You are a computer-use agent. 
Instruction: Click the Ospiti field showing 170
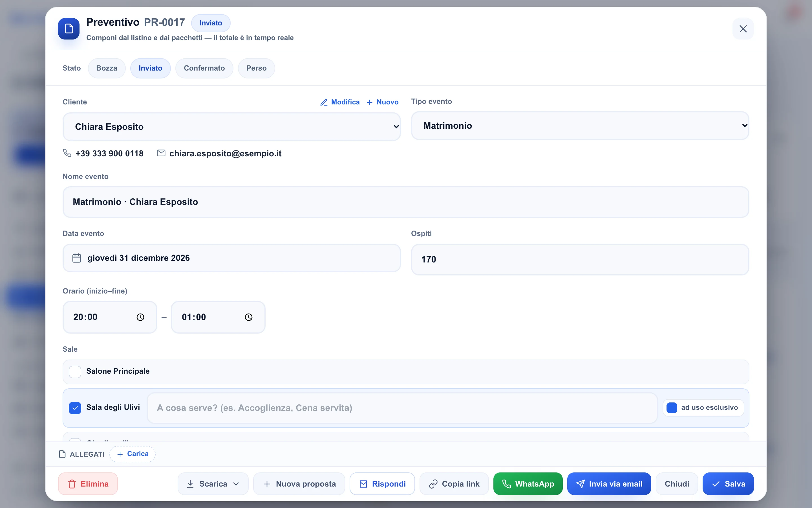pyautogui.click(x=580, y=259)
